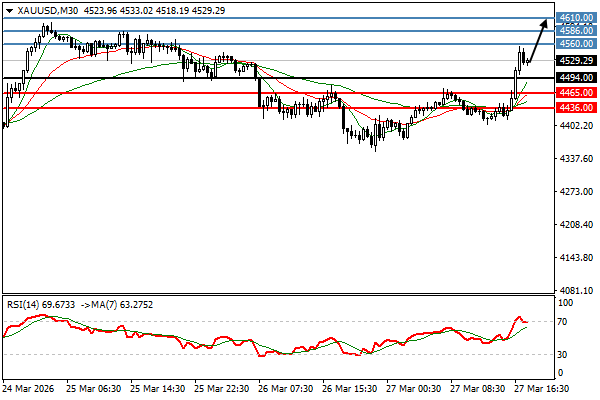
Task: Click the dropdown triangle beside XAUUSD,M30 title
Action: pos(9,10)
